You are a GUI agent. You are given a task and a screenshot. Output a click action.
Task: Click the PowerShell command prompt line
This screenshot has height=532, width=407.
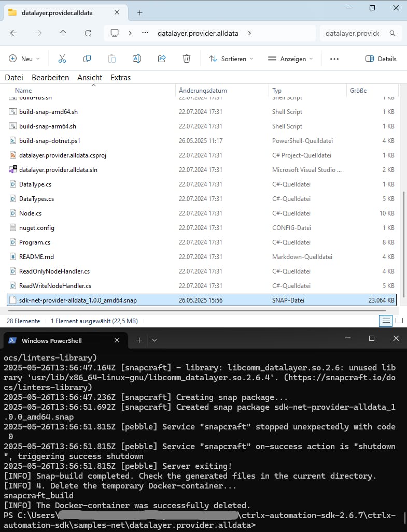point(200,520)
